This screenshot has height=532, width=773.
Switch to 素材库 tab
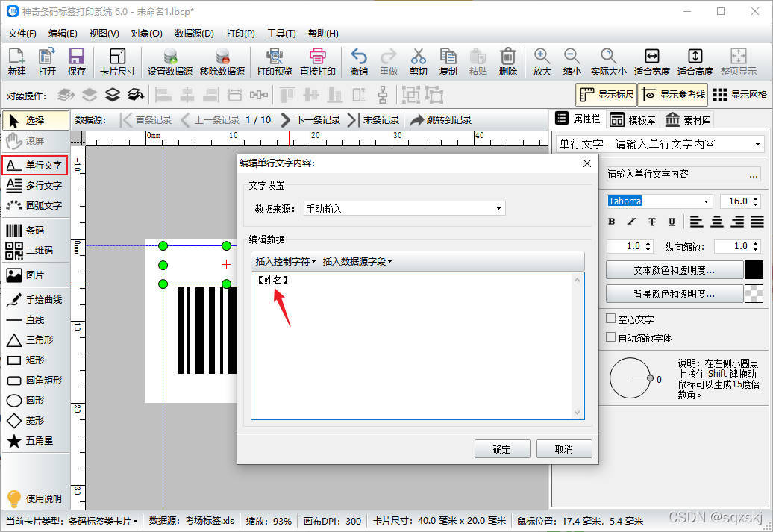point(688,120)
